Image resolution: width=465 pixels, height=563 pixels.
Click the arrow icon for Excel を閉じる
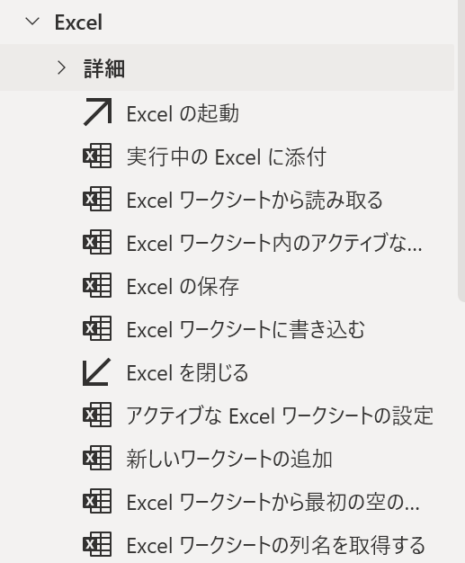tap(97, 372)
